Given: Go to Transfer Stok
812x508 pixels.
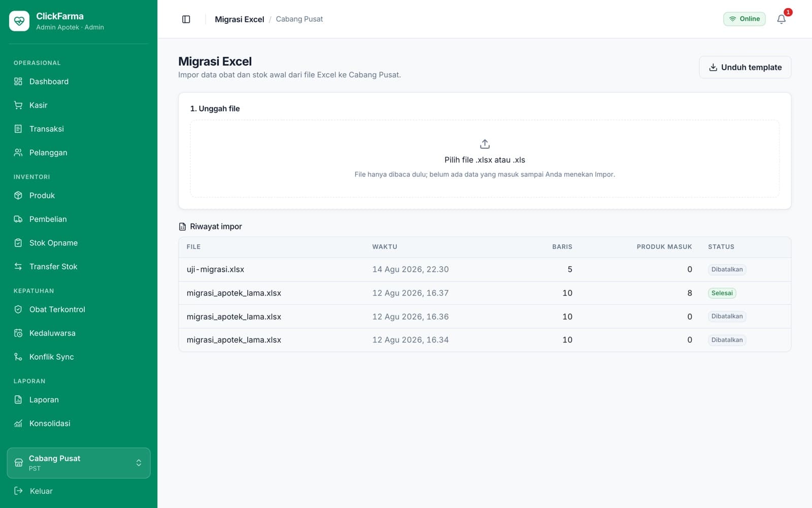Looking at the screenshot, I should 79,267.
